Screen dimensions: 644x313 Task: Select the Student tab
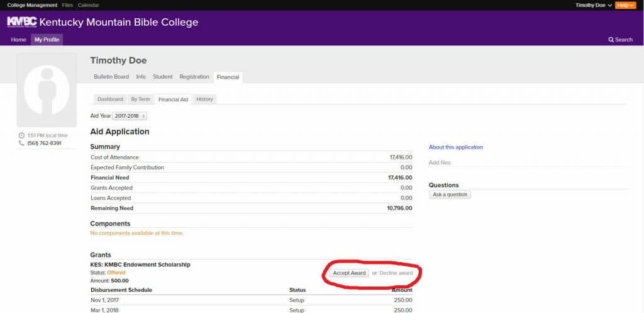(163, 77)
